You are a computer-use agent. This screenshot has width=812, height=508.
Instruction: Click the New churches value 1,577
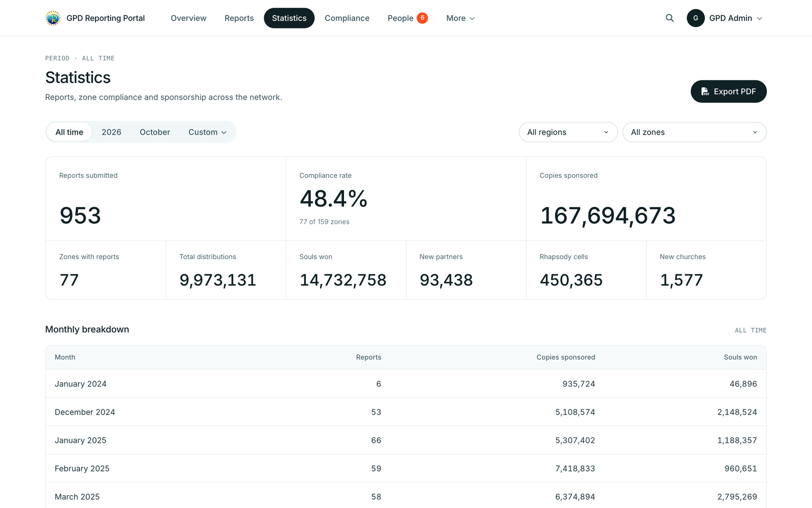681,280
